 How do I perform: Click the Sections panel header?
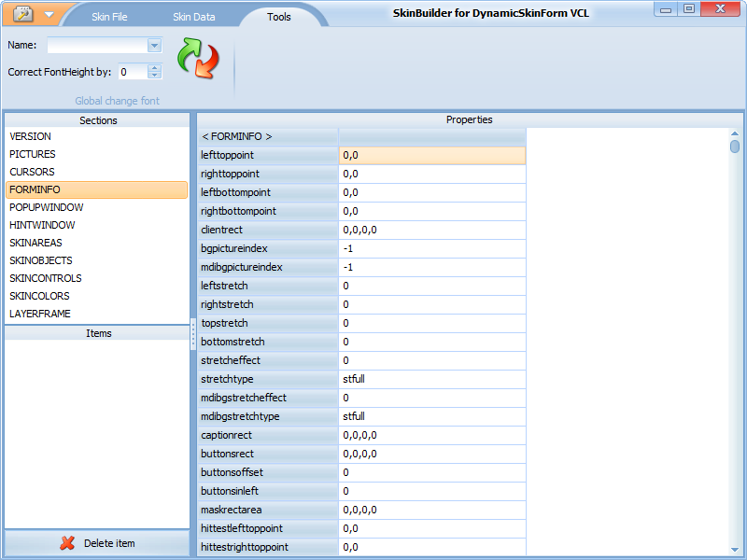(97, 120)
